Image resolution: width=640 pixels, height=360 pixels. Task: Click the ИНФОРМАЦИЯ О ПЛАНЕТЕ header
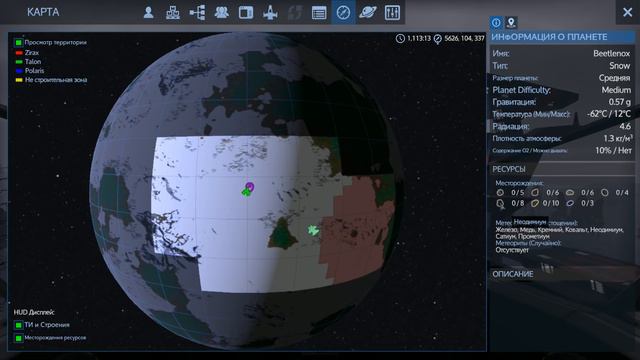click(549, 37)
